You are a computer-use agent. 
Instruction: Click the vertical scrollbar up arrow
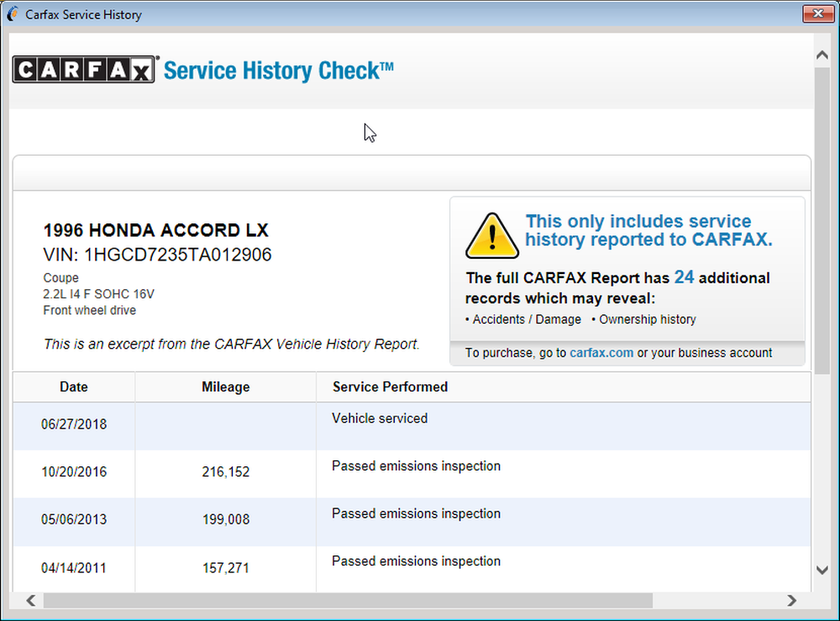click(822, 55)
